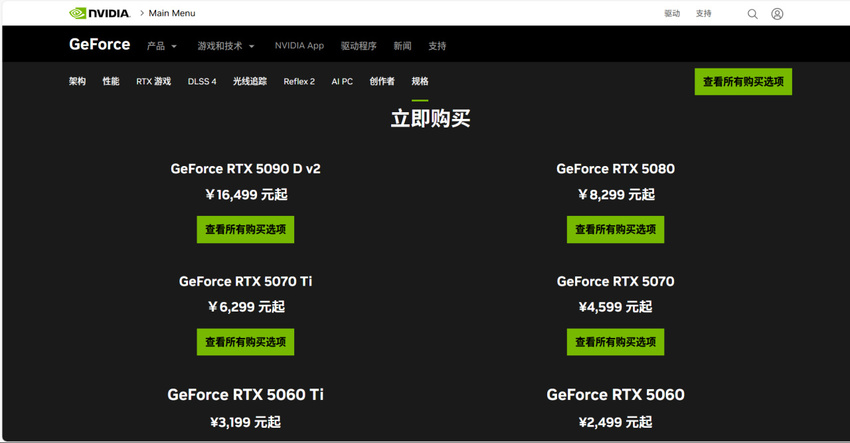Jump to the 光线追踪 section
The image size is (850, 443).
(250, 82)
